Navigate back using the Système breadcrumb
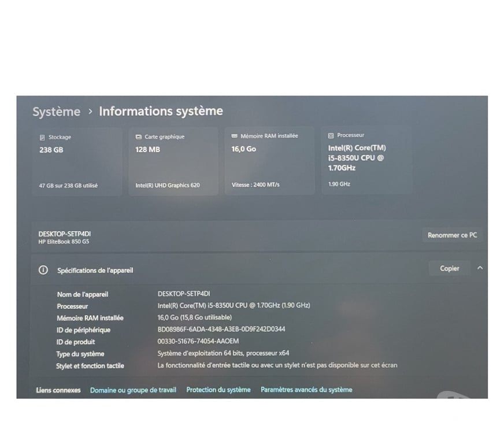 [x=56, y=112]
